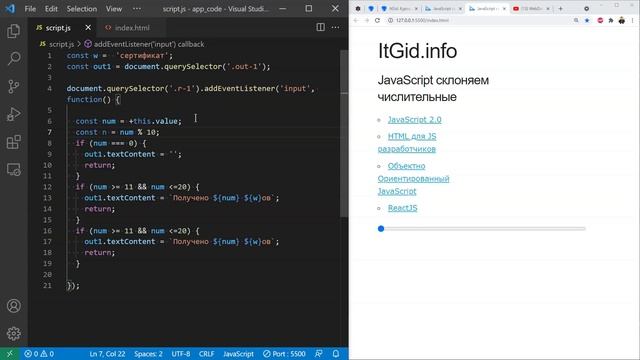640x360 pixels.
Task: Open the Edit menu
Action: tap(51, 9)
